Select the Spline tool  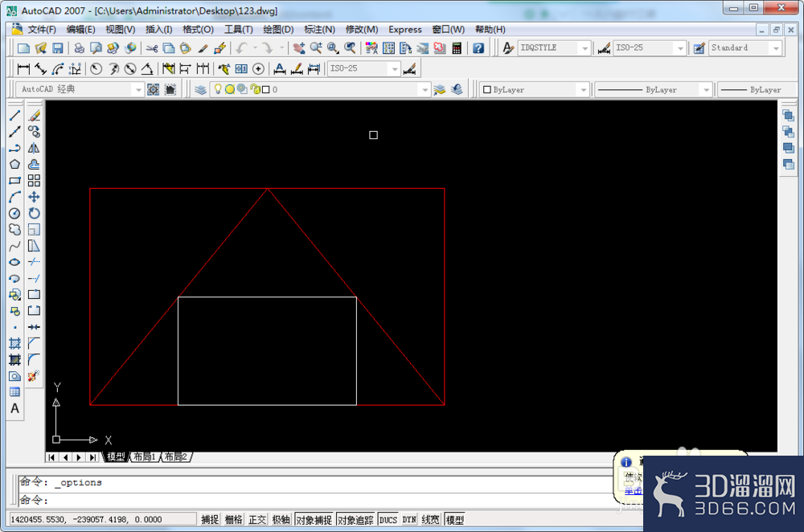(x=14, y=247)
